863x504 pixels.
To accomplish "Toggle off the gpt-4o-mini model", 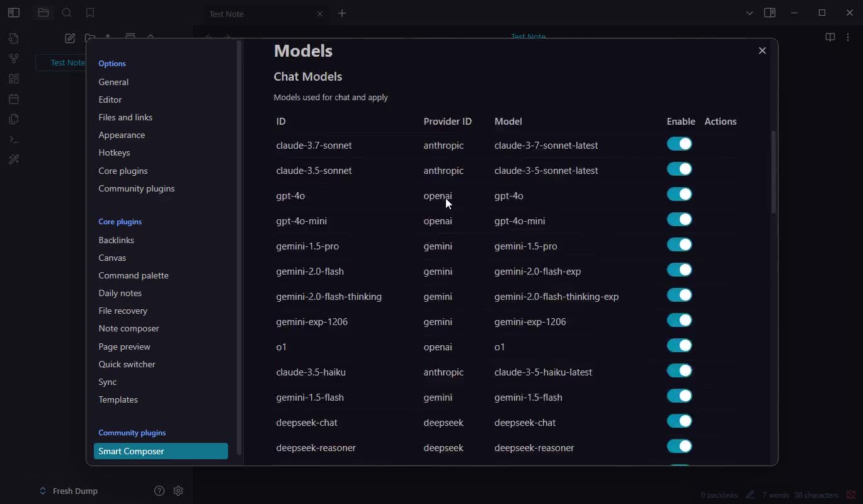I will (679, 219).
